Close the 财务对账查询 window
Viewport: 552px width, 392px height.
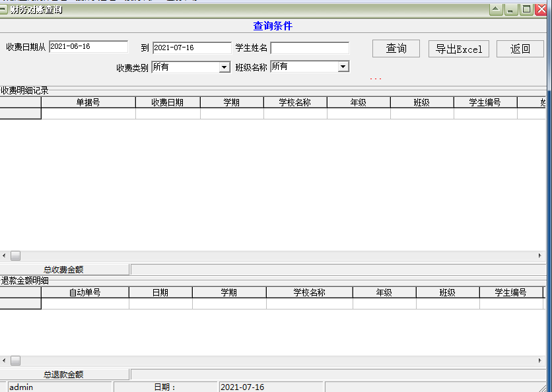pyautogui.click(x=541, y=9)
